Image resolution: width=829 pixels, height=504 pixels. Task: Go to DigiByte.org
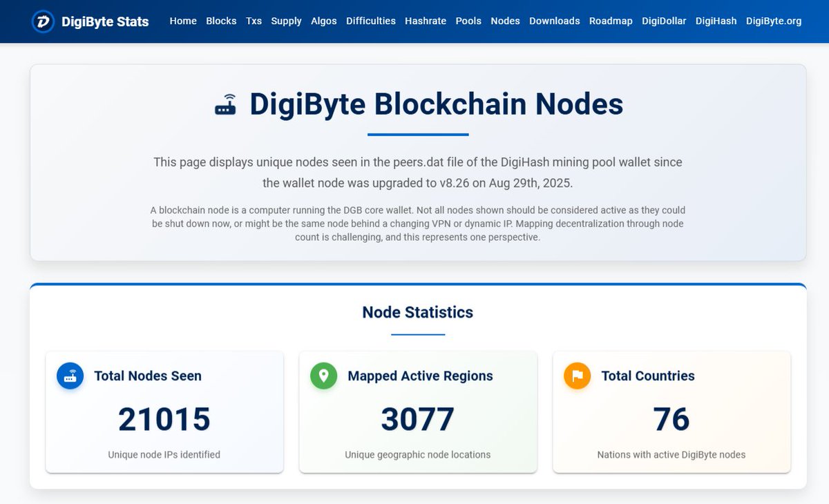pyautogui.click(x=773, y=21)
